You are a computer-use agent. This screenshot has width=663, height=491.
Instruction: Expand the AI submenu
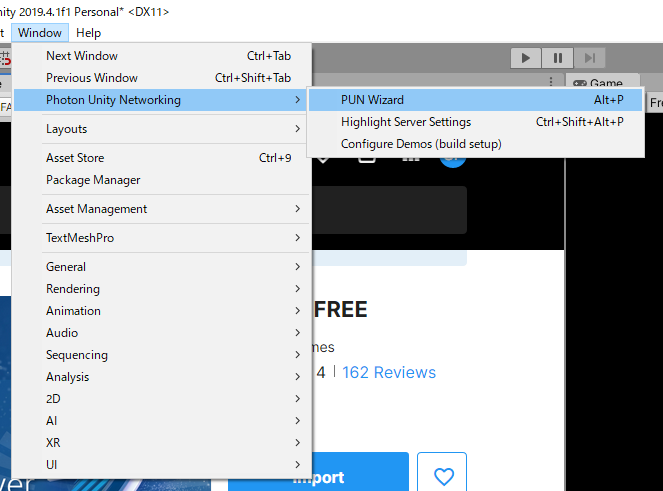[162, 421]
